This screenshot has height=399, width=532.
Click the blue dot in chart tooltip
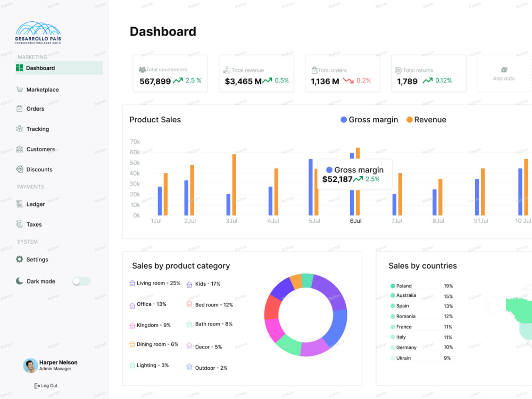click(329, 170)
